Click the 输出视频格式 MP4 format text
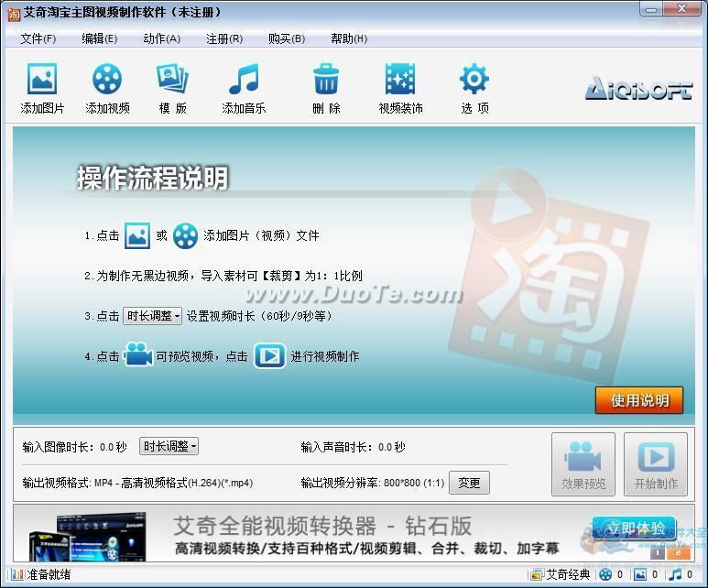The width and height of the screenshot is (708, 588). [137, 483]
